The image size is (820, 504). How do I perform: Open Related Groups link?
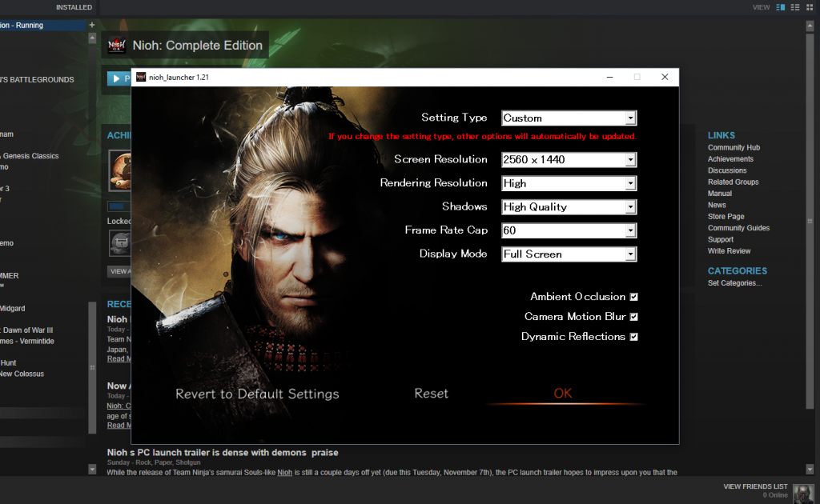coord(733,182)
